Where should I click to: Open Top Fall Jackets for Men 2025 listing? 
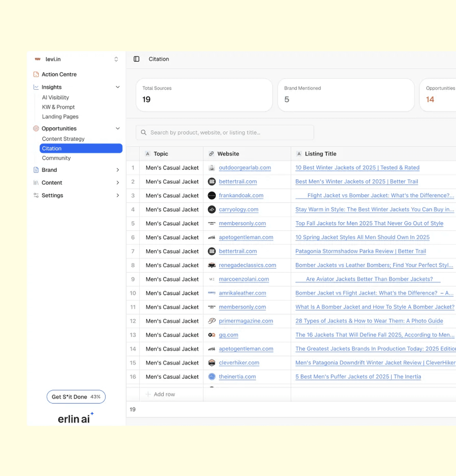(x=369, y=223)
